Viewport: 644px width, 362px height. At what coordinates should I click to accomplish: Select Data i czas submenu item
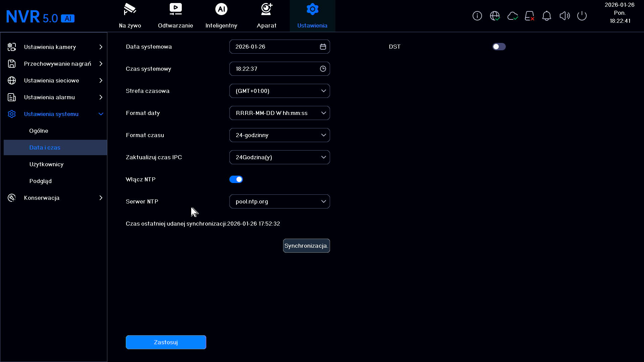pyautogui.click(x=55, y=147)
